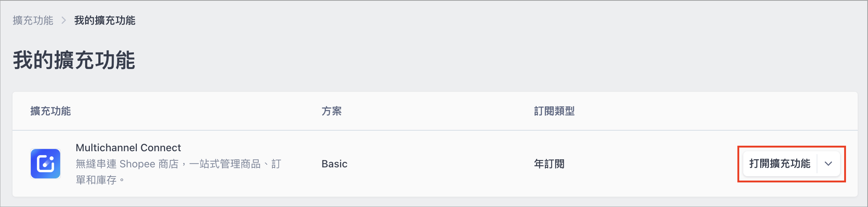Screen dimensions: 868x207
Task: Click the breadcrumb separator arrow icon
Action: tap(64, 20)
